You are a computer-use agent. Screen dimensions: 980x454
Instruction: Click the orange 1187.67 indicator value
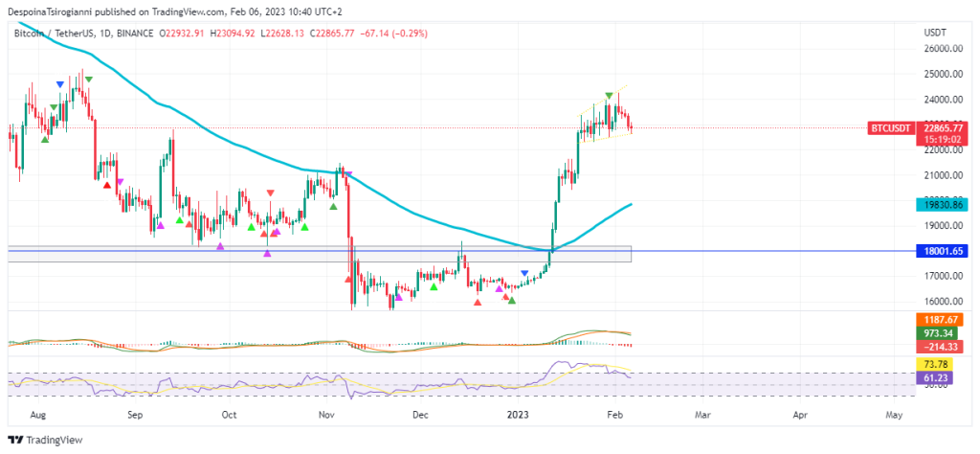click(942, 319)
